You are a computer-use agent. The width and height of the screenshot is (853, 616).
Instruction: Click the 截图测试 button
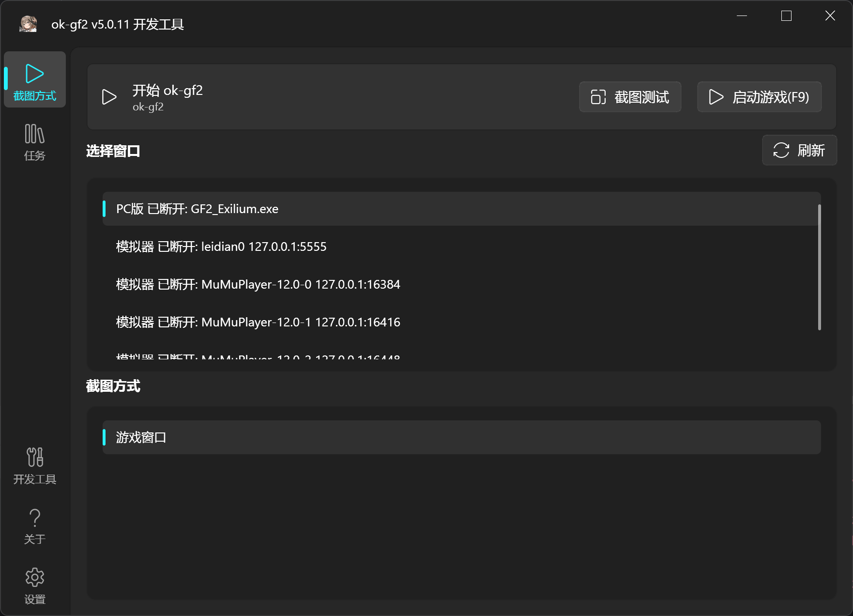[630, 97]
